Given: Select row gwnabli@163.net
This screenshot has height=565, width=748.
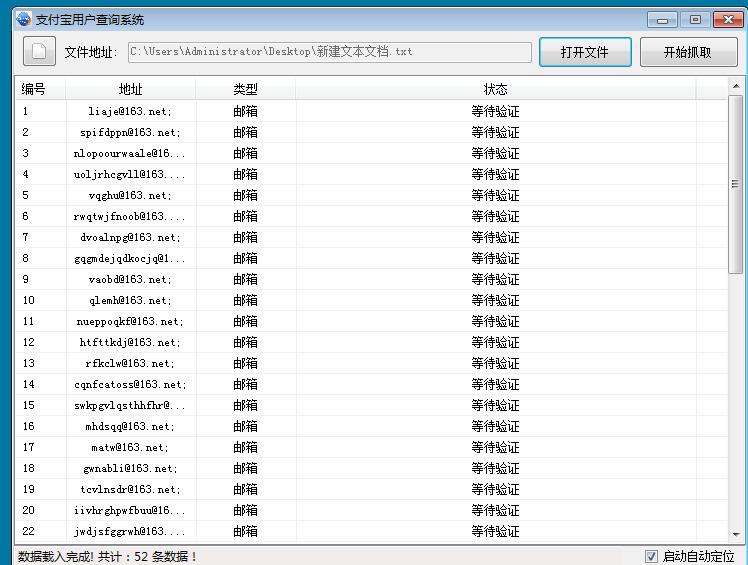Looking at the screenshot, I should click(372, 468).
